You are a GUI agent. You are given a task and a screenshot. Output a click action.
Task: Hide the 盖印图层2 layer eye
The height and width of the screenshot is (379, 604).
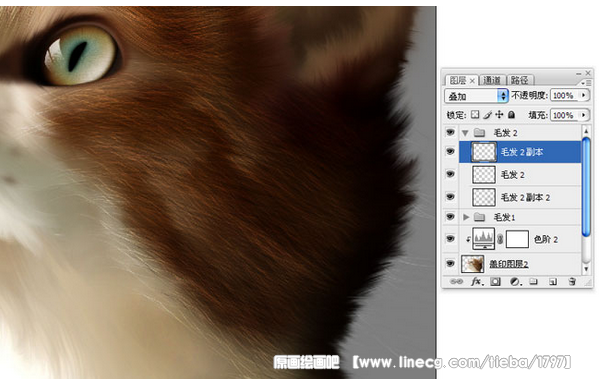[x=450, y=263]
